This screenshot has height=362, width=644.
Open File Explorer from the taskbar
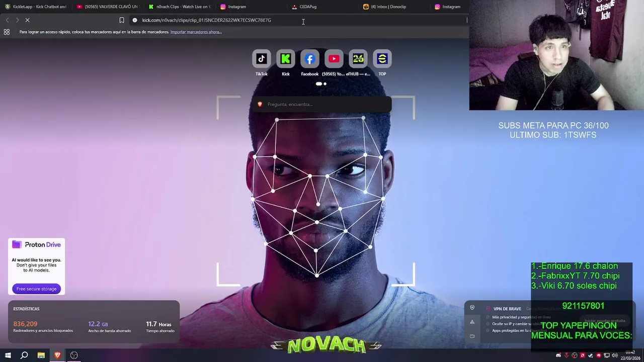point(41,355)
